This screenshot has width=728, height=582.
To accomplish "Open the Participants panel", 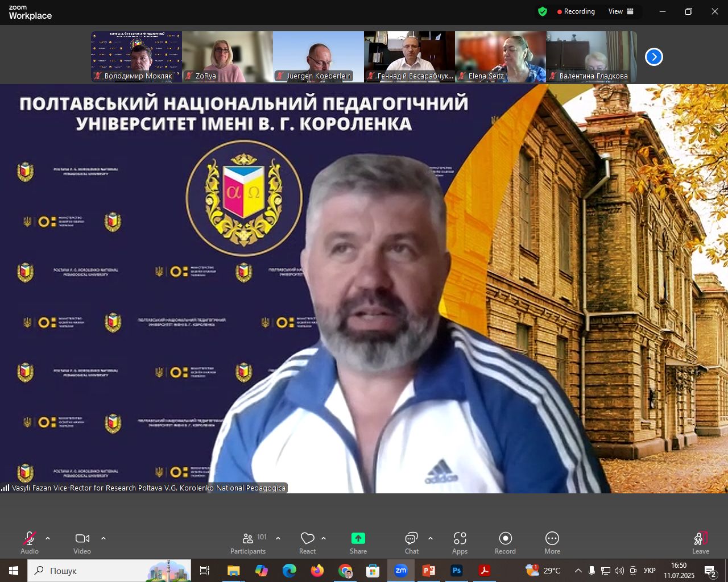I will (x=248, y=543).
